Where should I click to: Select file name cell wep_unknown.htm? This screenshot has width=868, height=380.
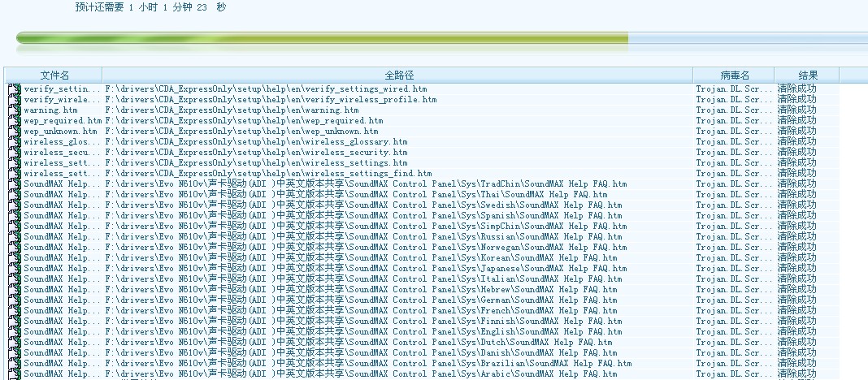tap(60, 131)
